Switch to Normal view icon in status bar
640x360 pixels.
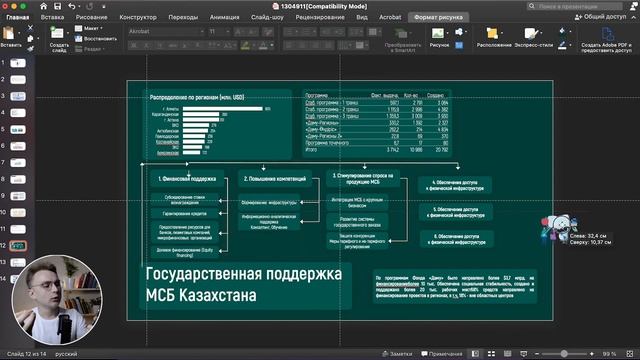(475, 354)
